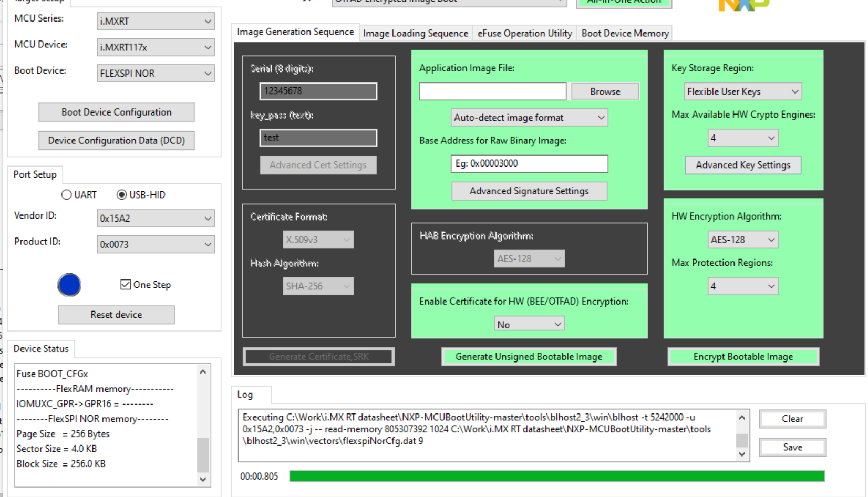
Task: Open the MCU Series dropdown
Action: [x=156, y=22]
